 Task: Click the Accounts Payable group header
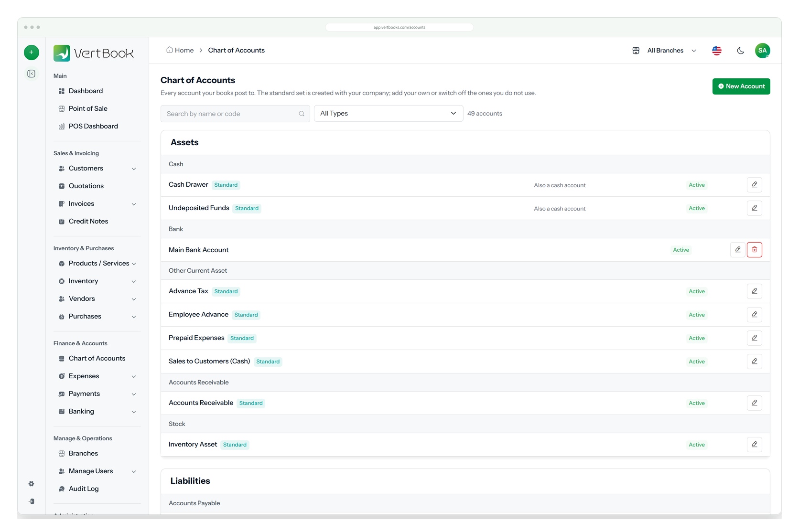(x=465, y=503)
